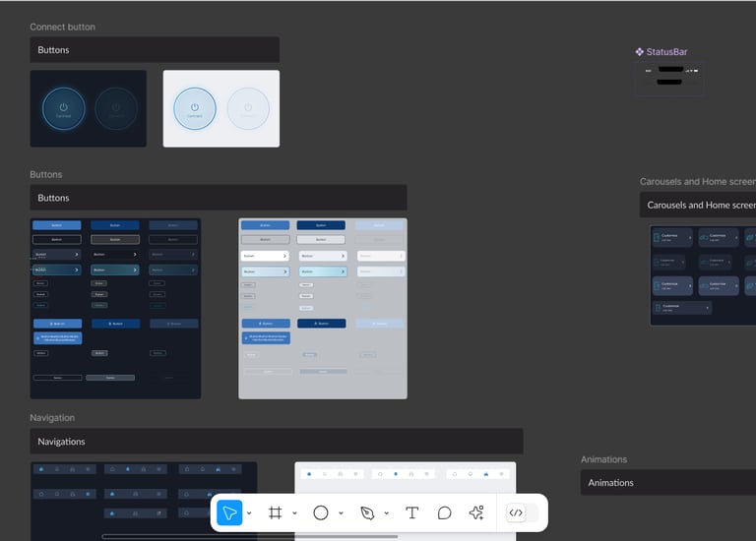Select the StatusBar component preview
The image size is (756, 541).
tap(669, 78)
